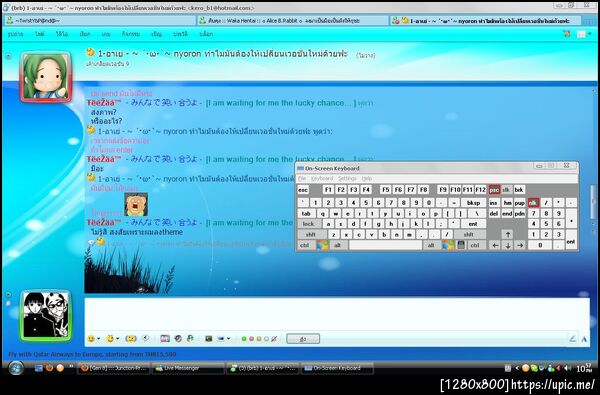Click the bear emoticon image in chat
The width and height of the screenshot is (600, 395).
[136, 204]
